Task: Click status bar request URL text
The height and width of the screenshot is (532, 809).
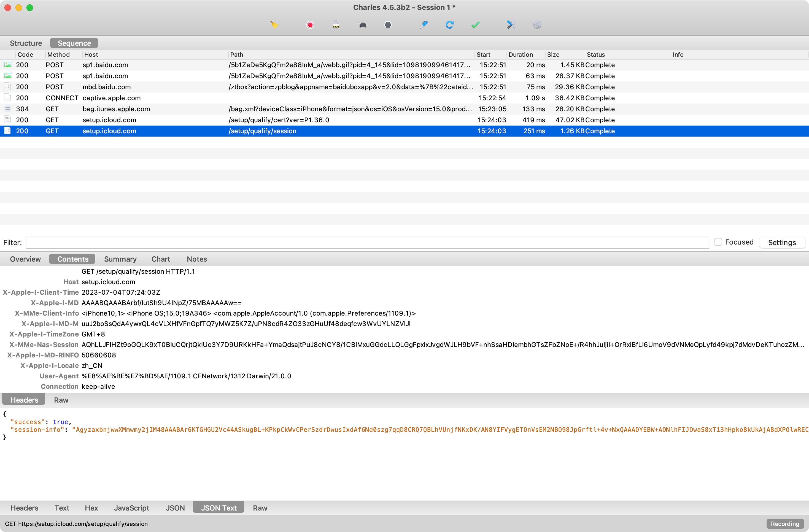Action: (76, 523)
